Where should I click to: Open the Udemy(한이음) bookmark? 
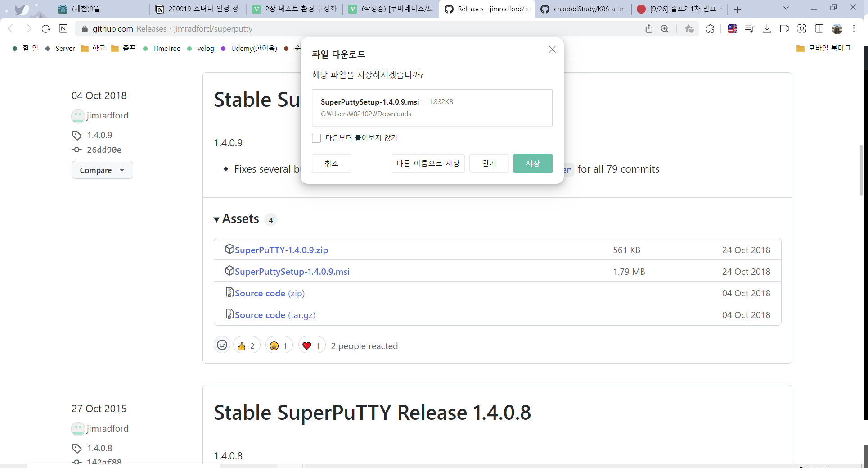point(249,48)
